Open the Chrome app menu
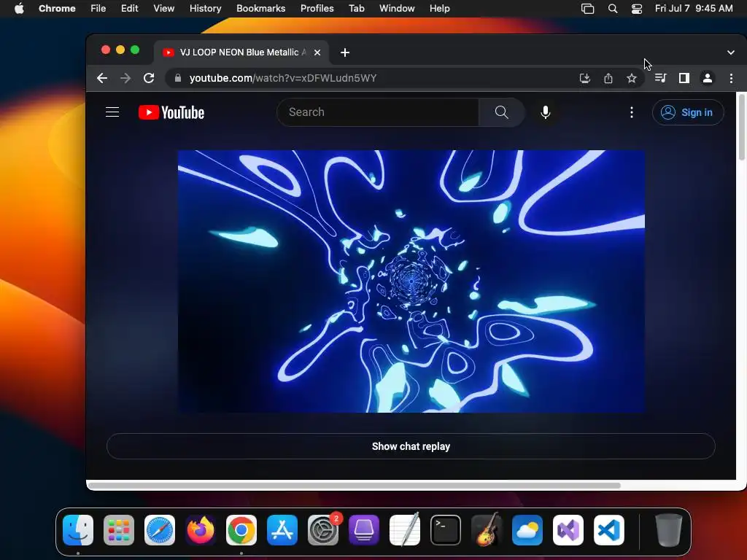Image resolution: width=747 pixels, height=560 pixels. tap(57, 9)
